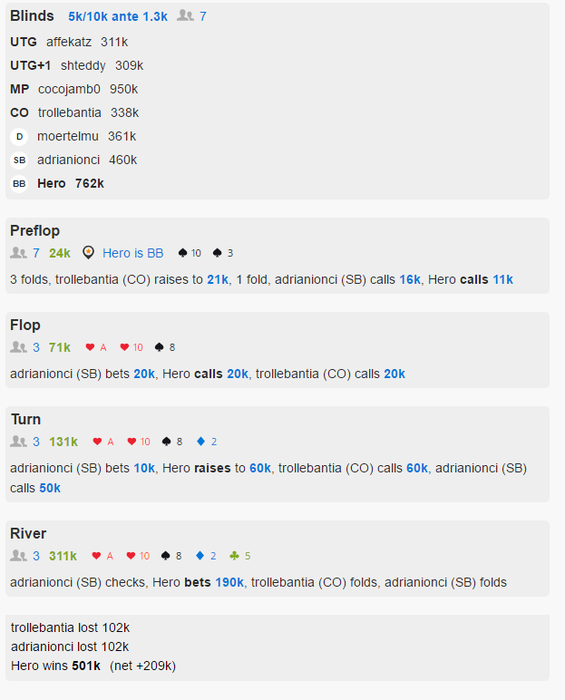565x700 pixels.
Task: Click the 311k river pot amount
Action: click(x=63, y=556)
